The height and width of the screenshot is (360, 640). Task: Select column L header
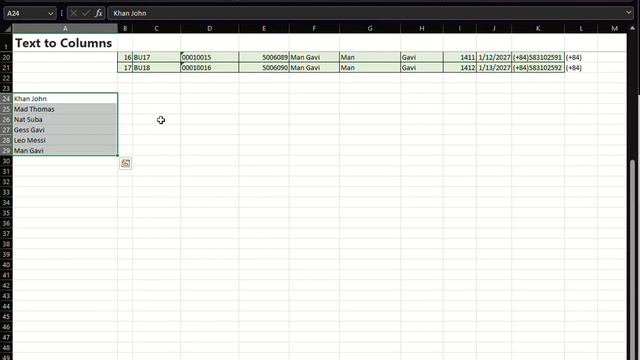pos(581,28)
